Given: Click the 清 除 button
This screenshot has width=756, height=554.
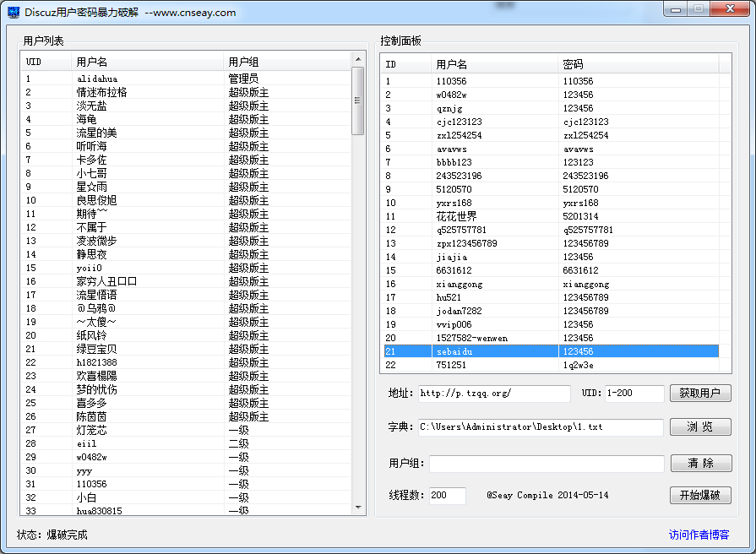Looking at the screenshot, I should tap(701, 464).
